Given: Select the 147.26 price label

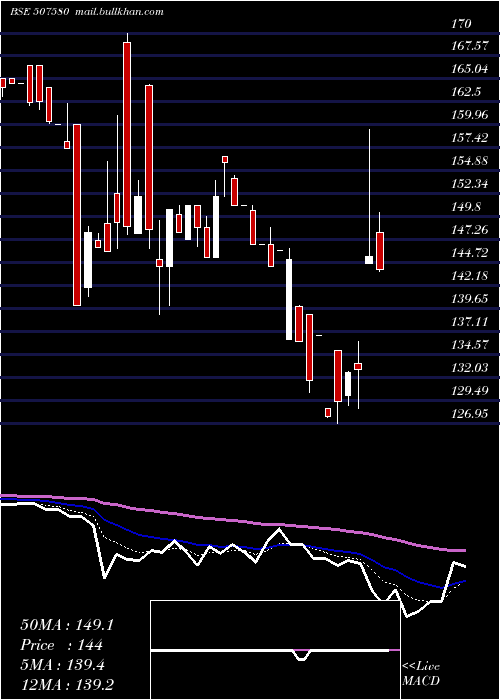Looking at the screenshot, I should pyautogui.click(x=470, y=229).
